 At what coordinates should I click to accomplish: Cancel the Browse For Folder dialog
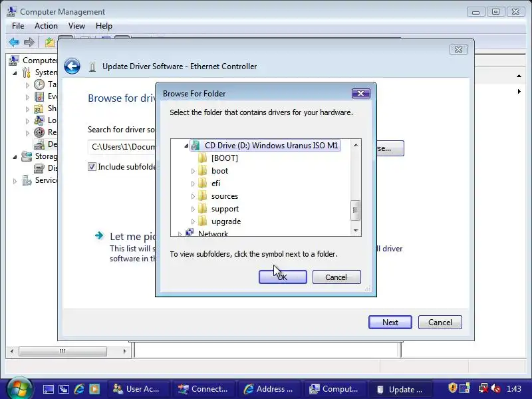pyautogui.click(x=336, y=277)
